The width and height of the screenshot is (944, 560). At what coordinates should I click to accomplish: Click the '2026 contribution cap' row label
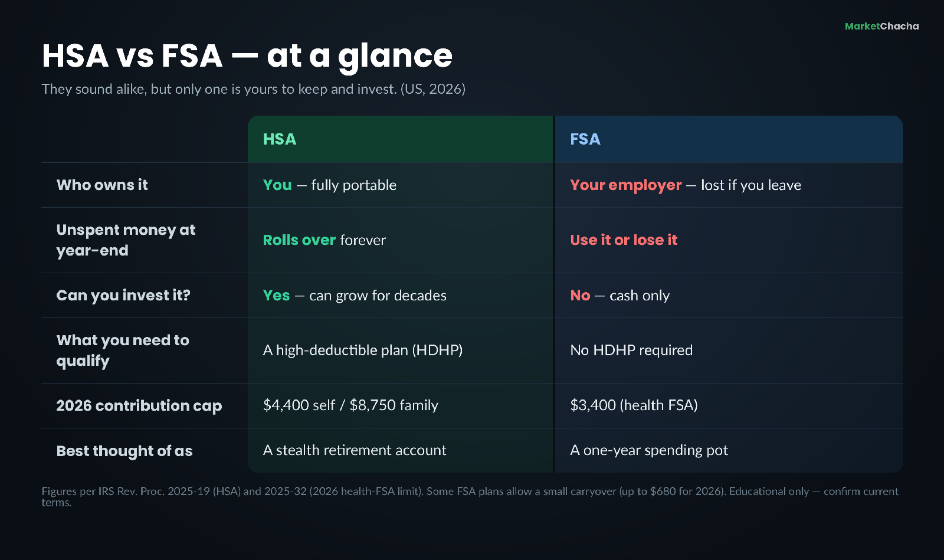[139, 406]
